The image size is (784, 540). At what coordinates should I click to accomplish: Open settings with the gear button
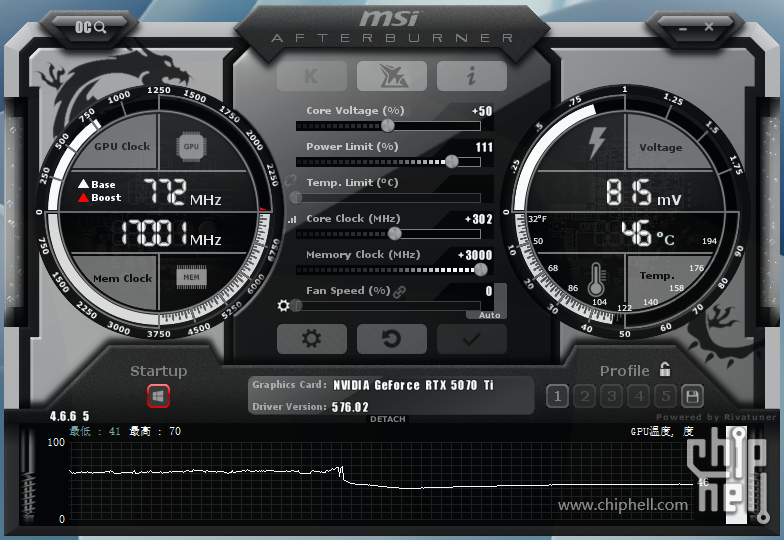tap(312, 339)
